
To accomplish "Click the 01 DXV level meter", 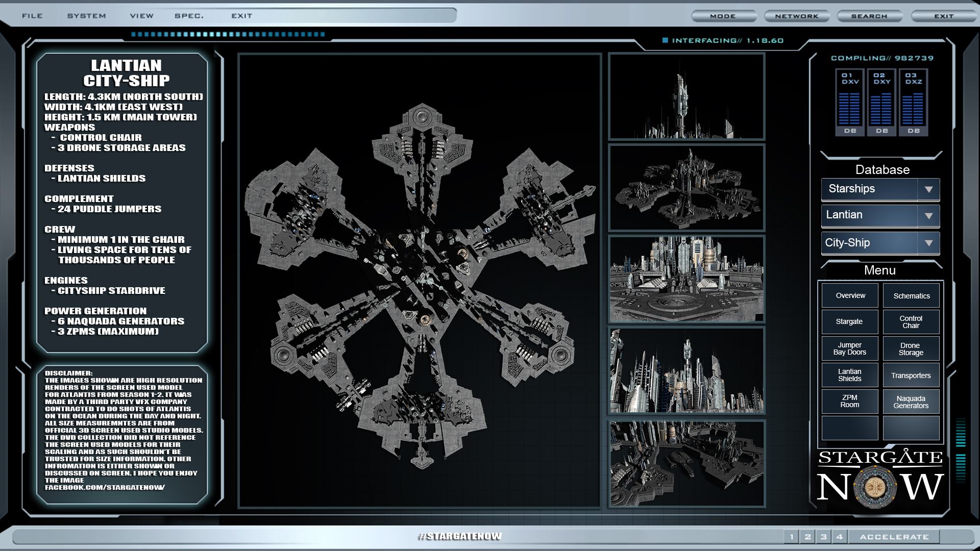I will 850,104.
